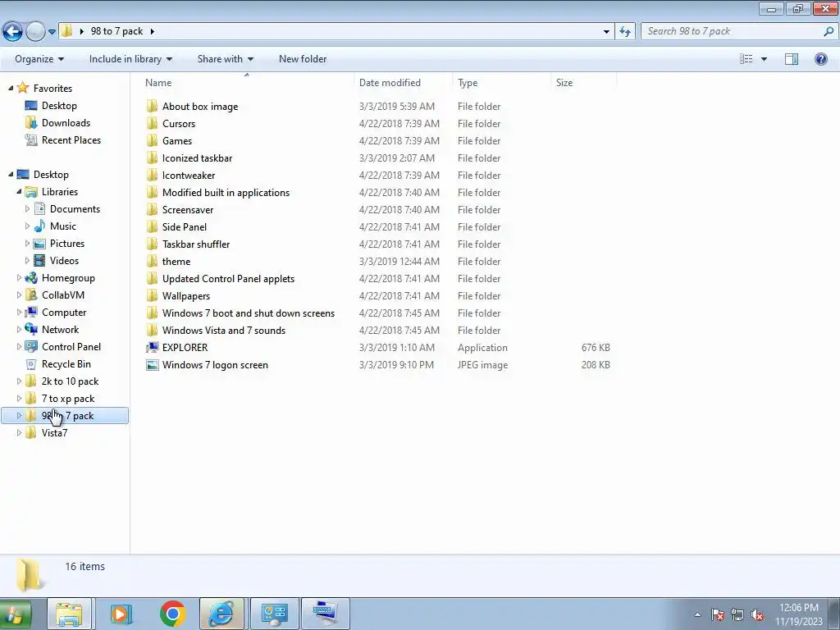Launch Windows Media Player from taskbar

(x=121, y=614)
